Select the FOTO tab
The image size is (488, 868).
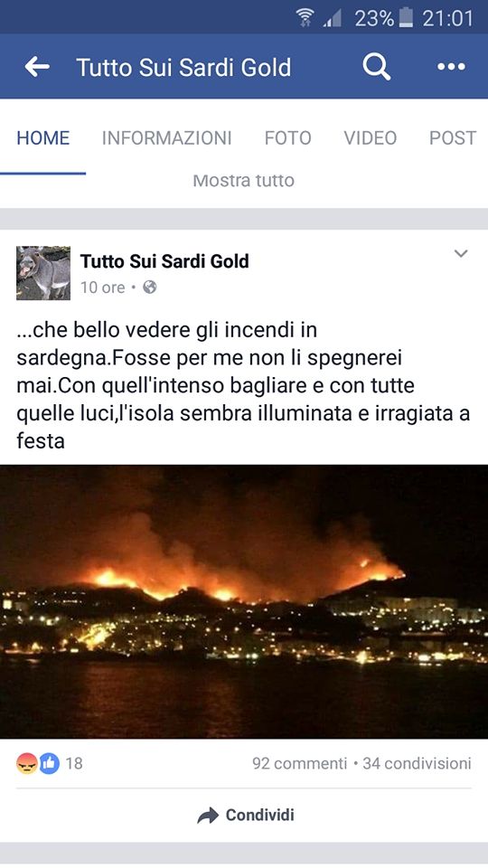click(287, 137)
